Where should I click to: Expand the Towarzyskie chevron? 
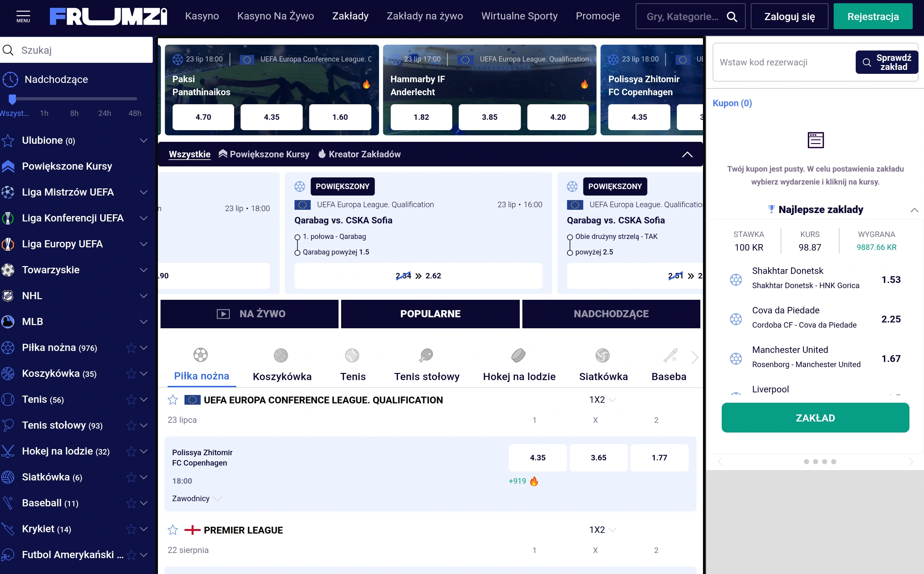(144, 270)
